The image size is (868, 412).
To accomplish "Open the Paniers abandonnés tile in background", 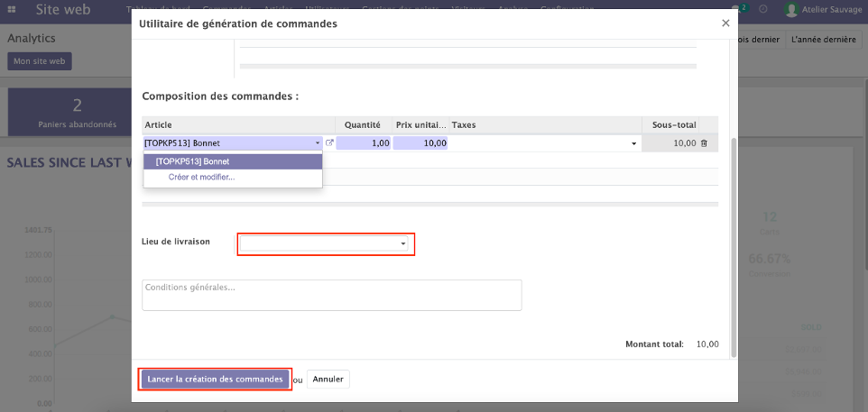I will (x=69, y=112).
